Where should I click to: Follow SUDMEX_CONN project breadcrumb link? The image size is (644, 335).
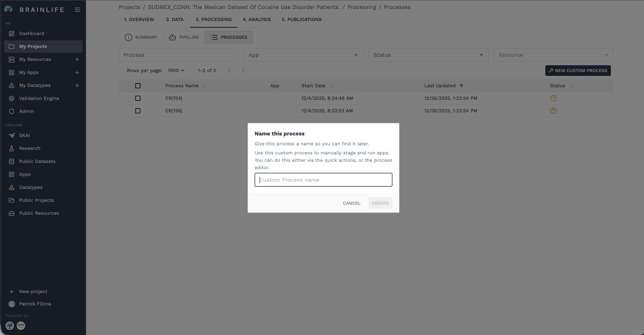click(244, 7)
